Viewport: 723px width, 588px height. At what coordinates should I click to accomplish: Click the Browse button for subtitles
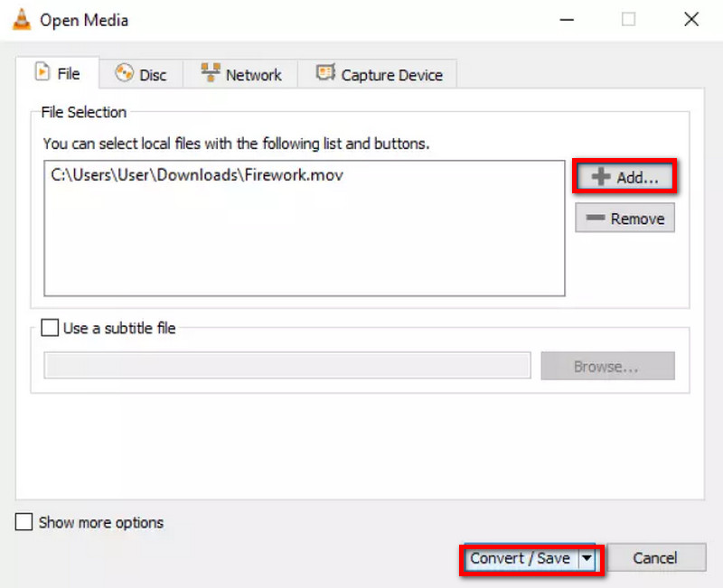(606, 367)
